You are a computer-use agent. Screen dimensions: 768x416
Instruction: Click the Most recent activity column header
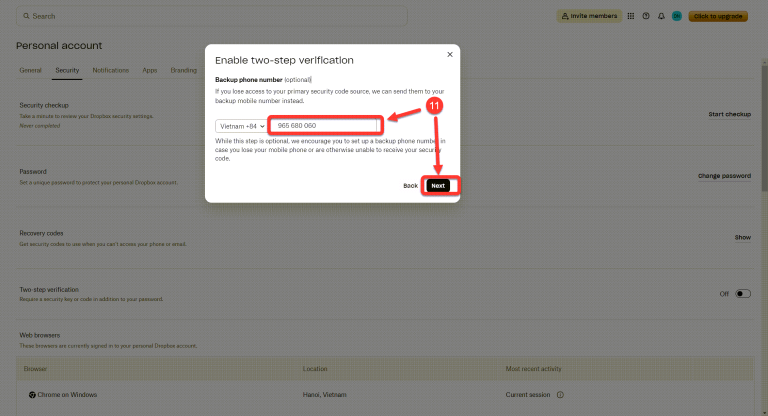tap(533, 369)
